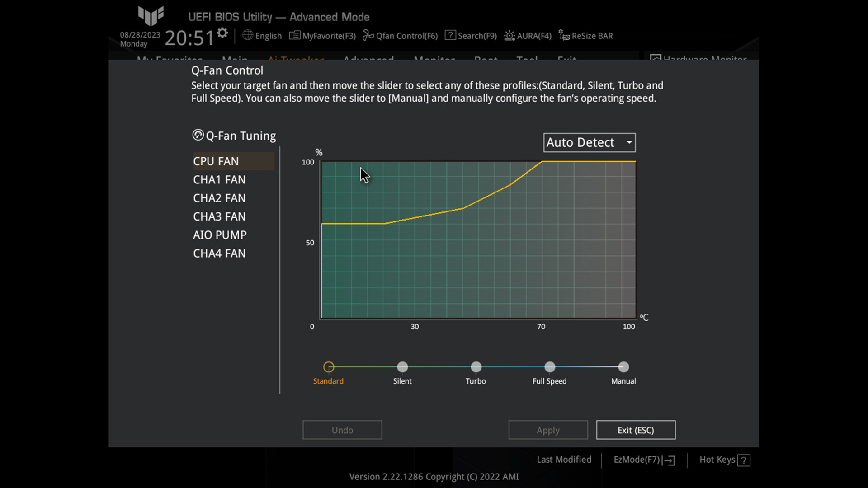Select the Manual fan profile
This screenshot has height=488, width=868.
coord(623,367)
